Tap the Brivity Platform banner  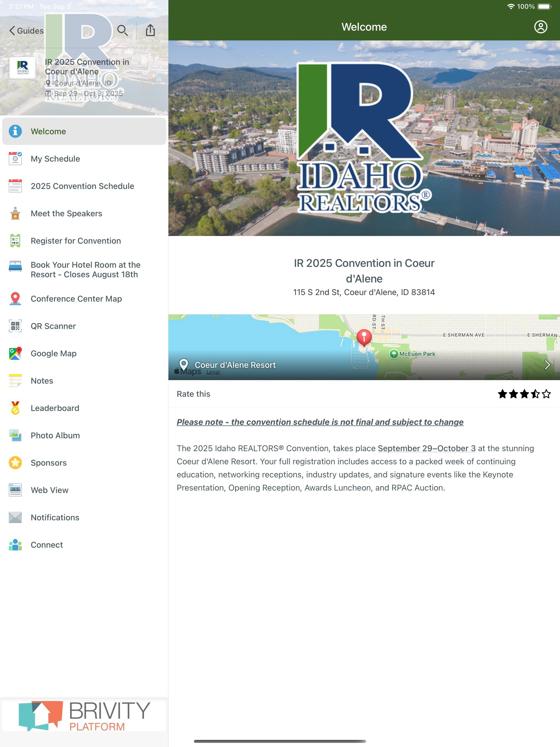click(x=84, y=716)
